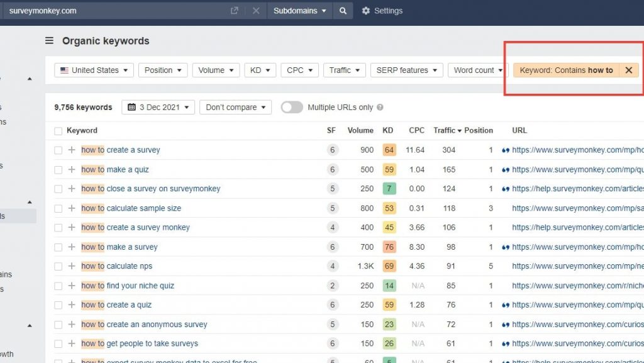644x363 pixels.
Task: Open the hamburger menu beside Organic keywords
Action: click(49, 41)
